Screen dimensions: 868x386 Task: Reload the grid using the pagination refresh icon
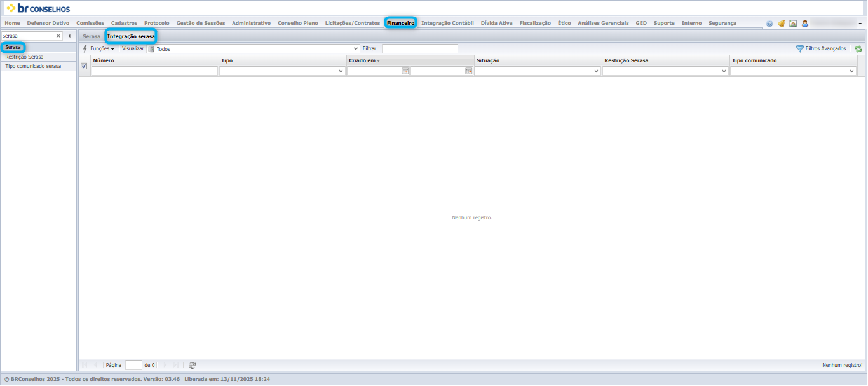tap(192, 365)
